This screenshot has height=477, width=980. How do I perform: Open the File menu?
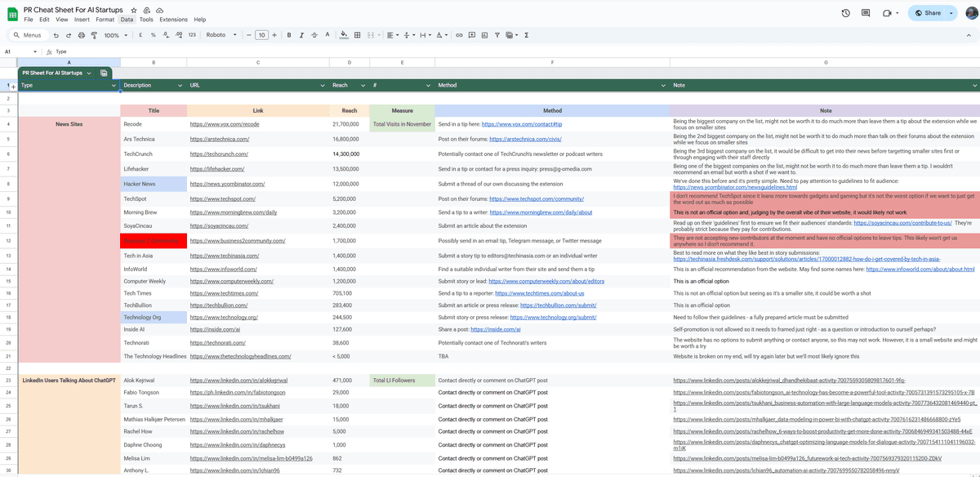(x=29, y=19)
